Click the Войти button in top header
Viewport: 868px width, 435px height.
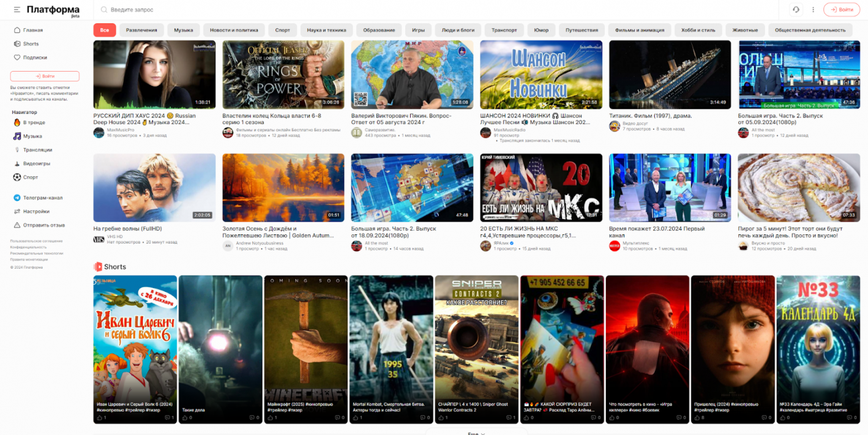842,10
